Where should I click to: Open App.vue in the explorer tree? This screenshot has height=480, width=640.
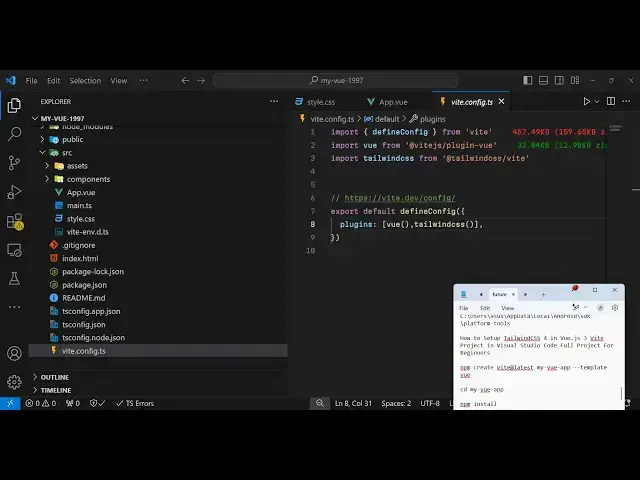click(81, 192)
